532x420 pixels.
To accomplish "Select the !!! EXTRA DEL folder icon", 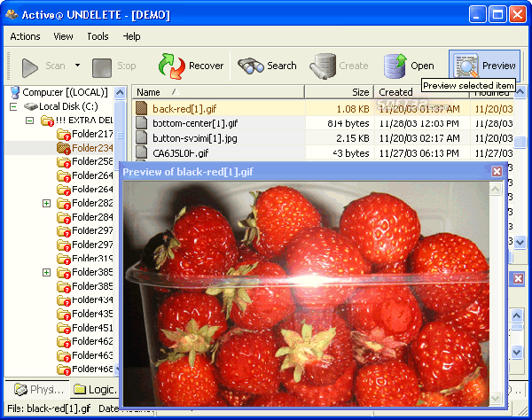I will [x=47, y=121].
